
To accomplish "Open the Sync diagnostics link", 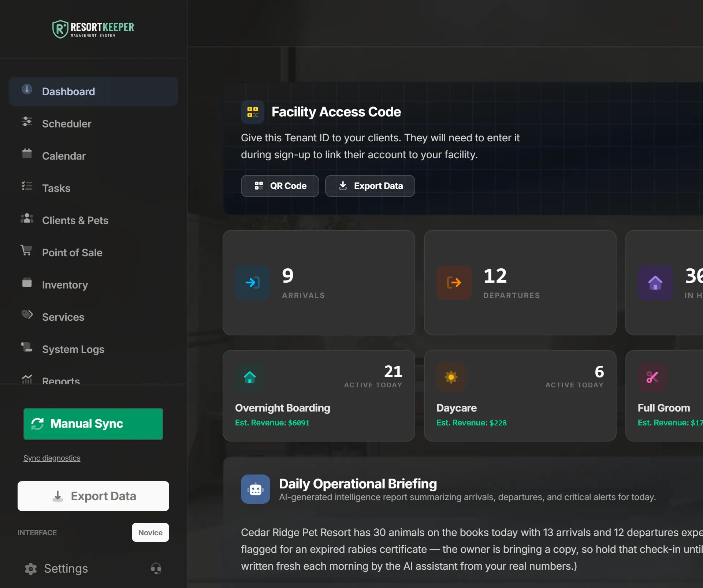I will [x=52, y=458].
